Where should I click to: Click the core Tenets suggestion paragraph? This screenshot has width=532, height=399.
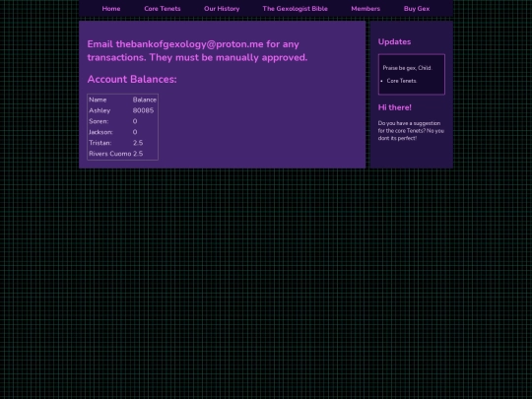tap(411, 131)
